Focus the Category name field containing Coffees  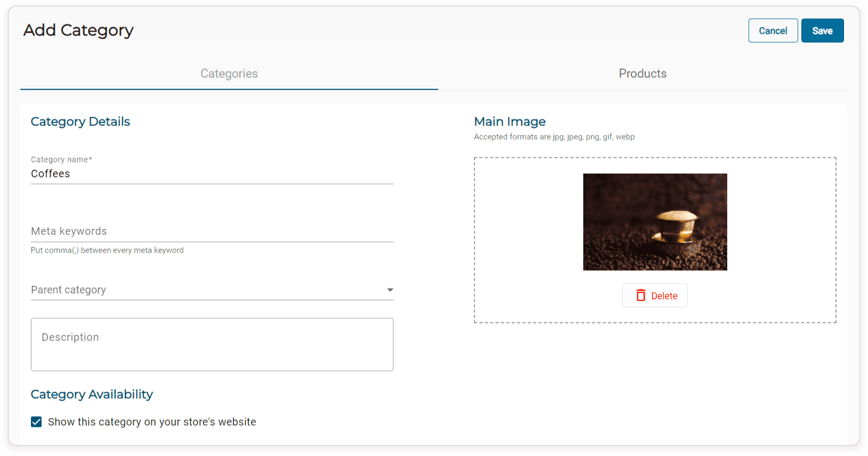[x=212, y=174]
